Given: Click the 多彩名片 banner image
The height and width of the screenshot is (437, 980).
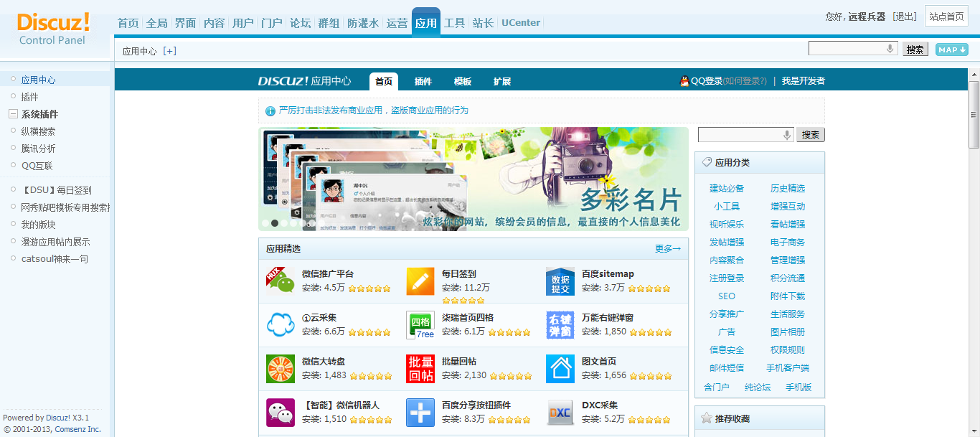Looking at the screenshot, I should pos(473,179).
